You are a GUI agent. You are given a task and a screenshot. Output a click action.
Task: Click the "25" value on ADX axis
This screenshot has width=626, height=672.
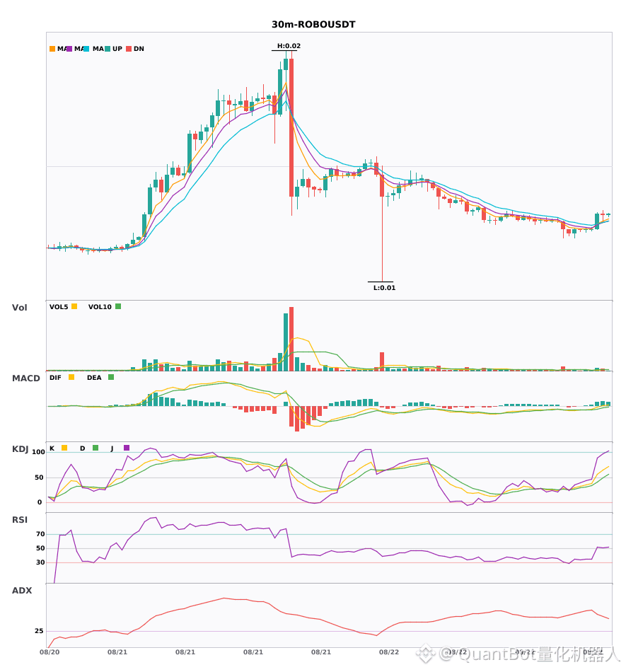click(x=39, y=631)
